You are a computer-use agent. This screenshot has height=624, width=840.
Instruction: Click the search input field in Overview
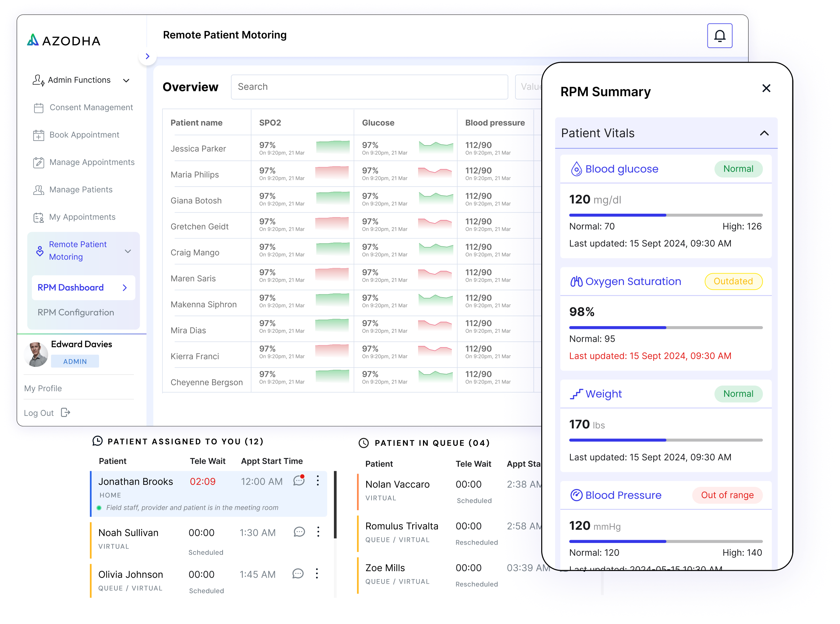click(x=369, y=87)
